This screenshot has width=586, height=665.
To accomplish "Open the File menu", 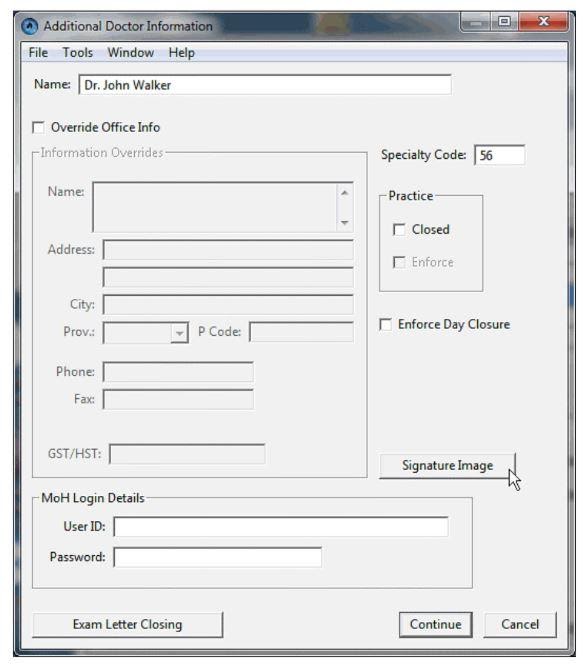I will pos(38,53).
